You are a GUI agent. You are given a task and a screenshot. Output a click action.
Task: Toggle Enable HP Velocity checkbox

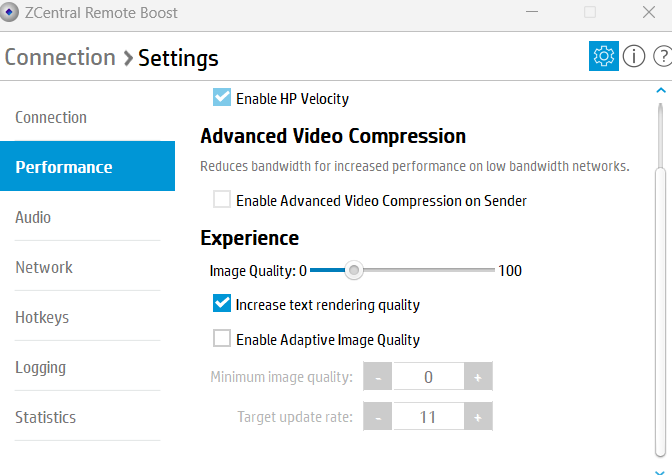tap(222, 98)
